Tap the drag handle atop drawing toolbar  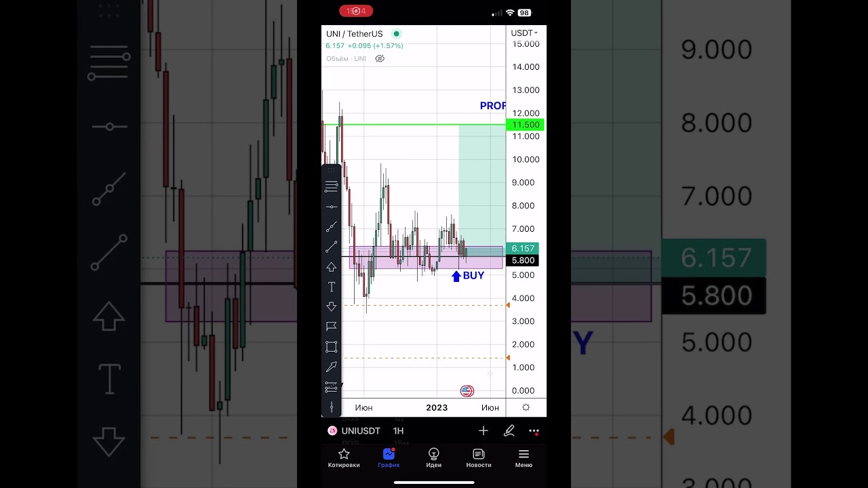tap(331, 170)
